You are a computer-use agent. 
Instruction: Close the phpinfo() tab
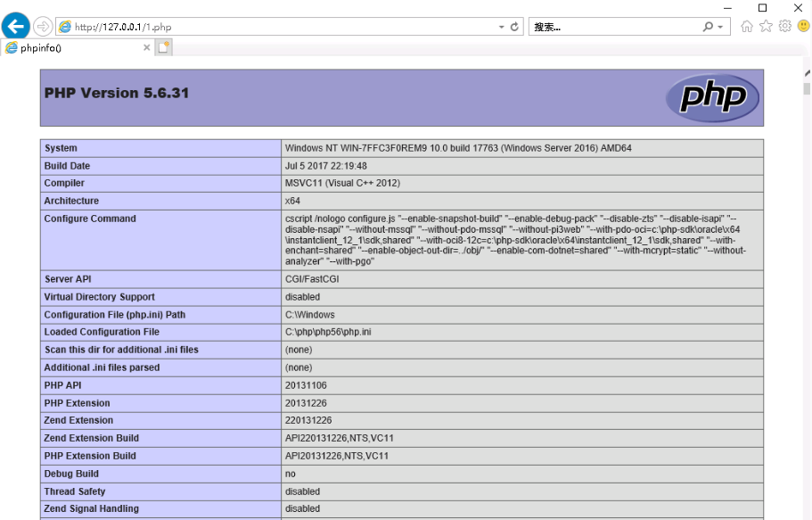[x=147, y=47]
